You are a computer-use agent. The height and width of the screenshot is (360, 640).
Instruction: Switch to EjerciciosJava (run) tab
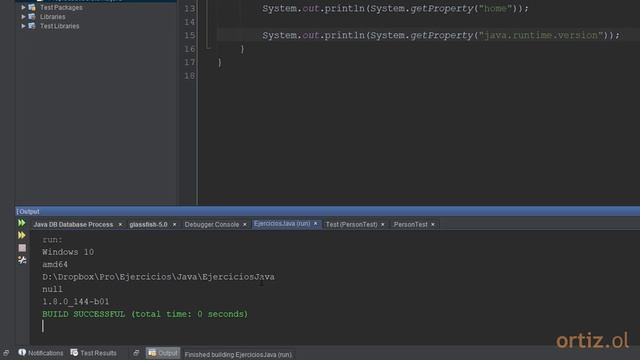[282, 224]
